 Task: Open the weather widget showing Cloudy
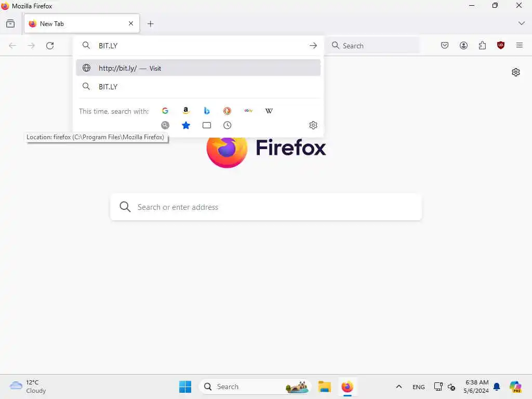click(x=28, y=387)
